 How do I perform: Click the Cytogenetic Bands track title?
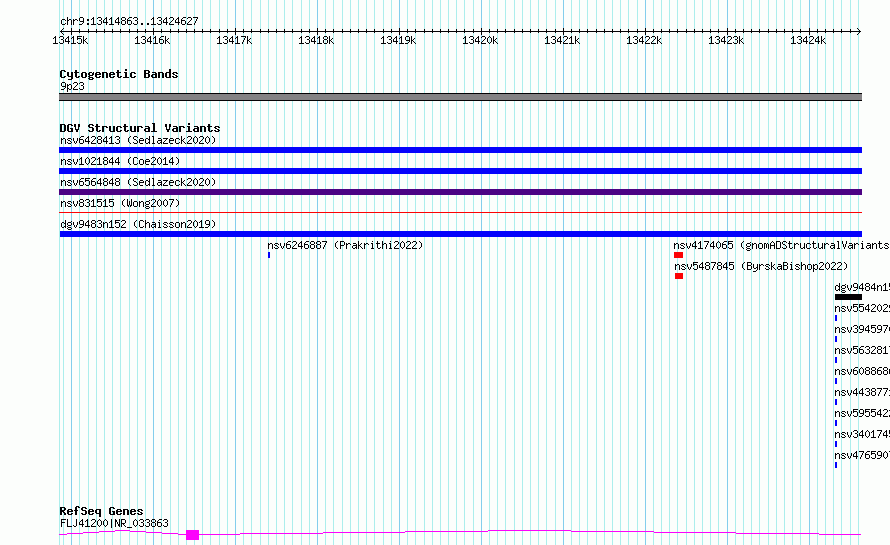coord(119,74)
